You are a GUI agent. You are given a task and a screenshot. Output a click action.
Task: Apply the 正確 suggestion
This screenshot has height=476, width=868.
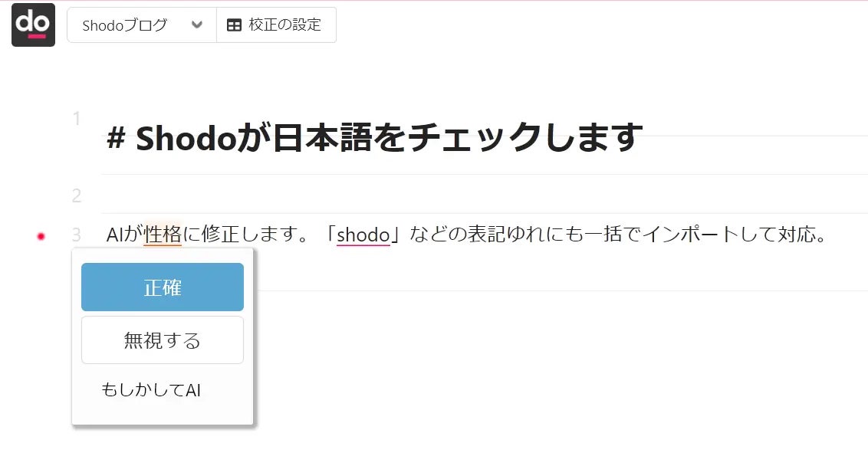[163, 287]
